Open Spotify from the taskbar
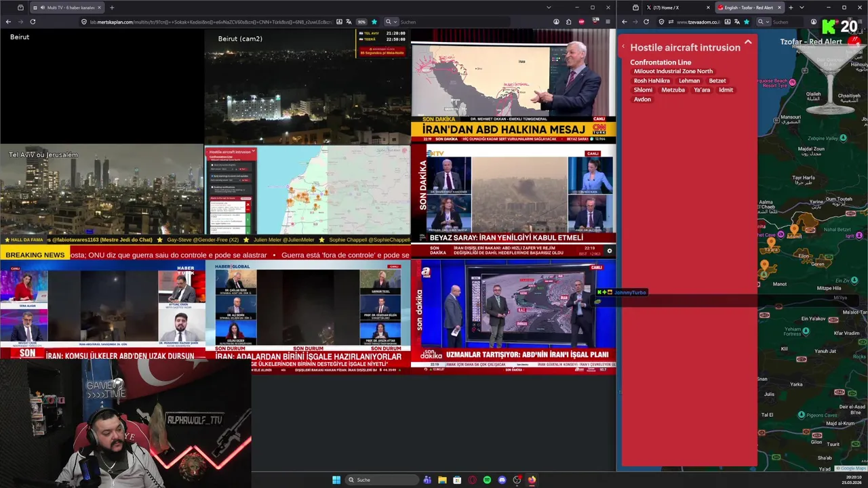 pos(487,480)
